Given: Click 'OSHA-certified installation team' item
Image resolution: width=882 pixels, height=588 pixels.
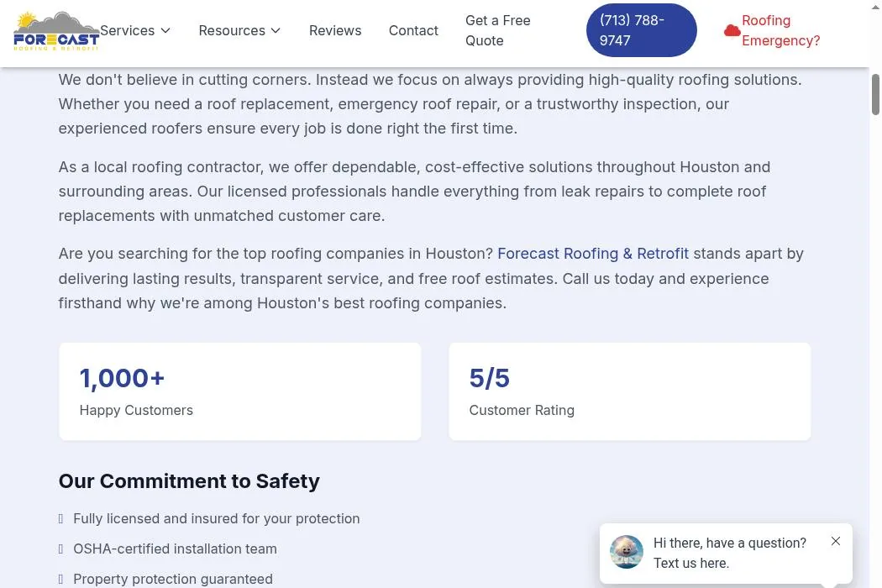Looking at the screenshot, I should pyautogui.click(x=175, y=549).
